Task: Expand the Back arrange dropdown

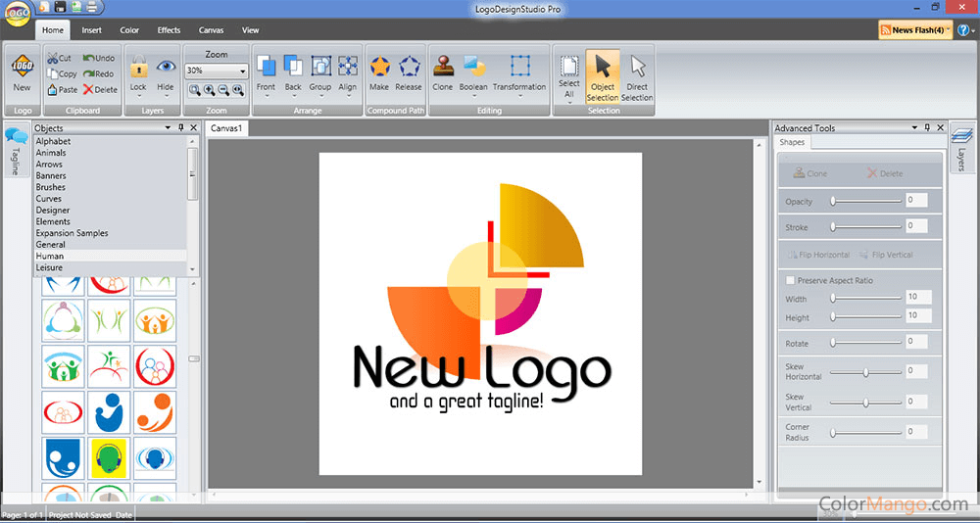Action: 293,96
